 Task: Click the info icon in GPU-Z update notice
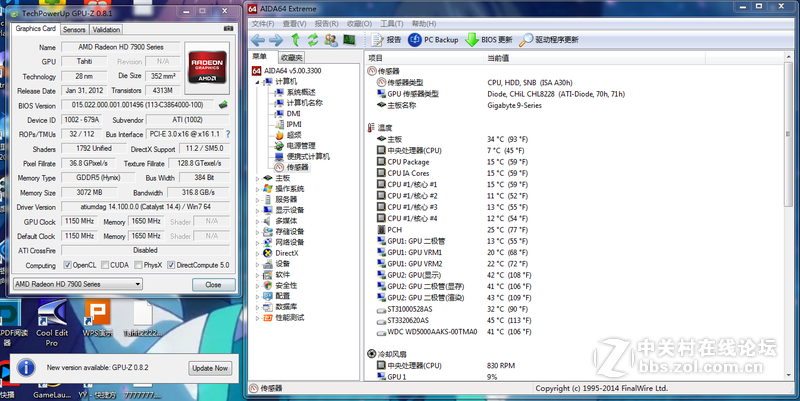click(x=26, y=367)
